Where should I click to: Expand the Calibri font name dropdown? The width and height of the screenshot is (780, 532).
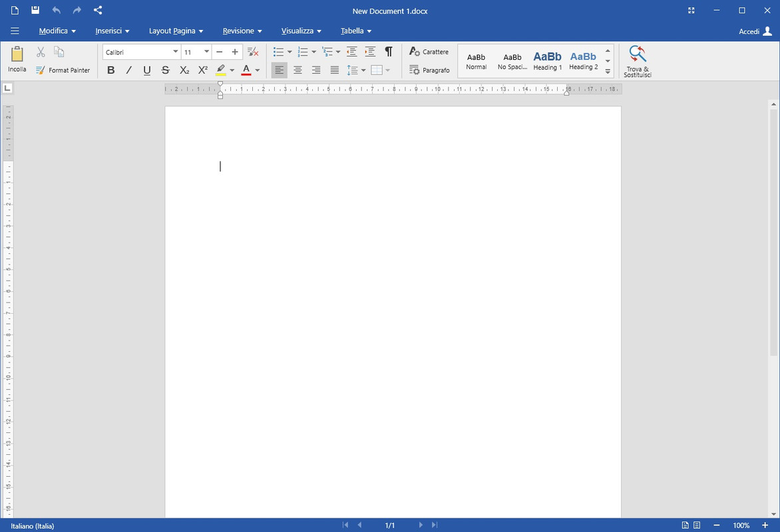click(175, 52)
